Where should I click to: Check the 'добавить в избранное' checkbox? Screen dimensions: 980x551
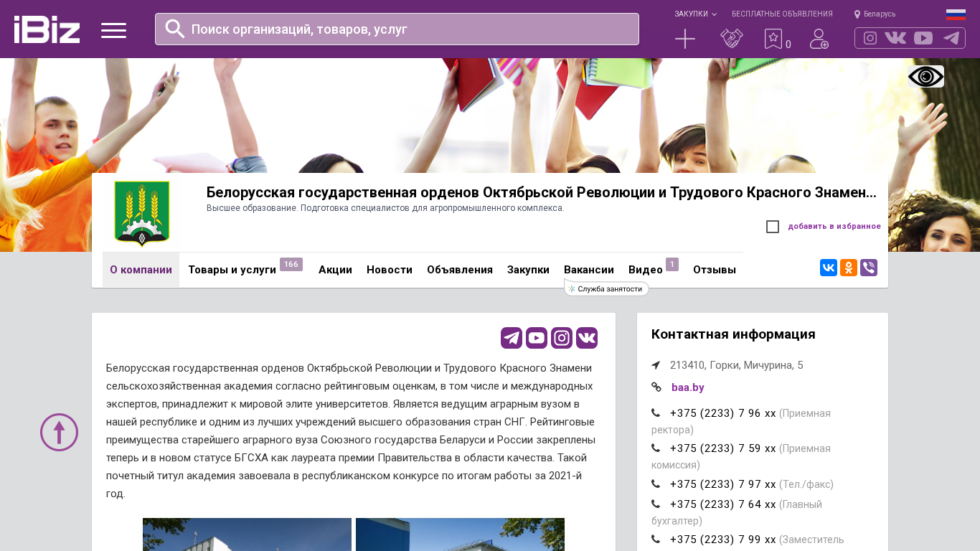[x=773, y=227]
